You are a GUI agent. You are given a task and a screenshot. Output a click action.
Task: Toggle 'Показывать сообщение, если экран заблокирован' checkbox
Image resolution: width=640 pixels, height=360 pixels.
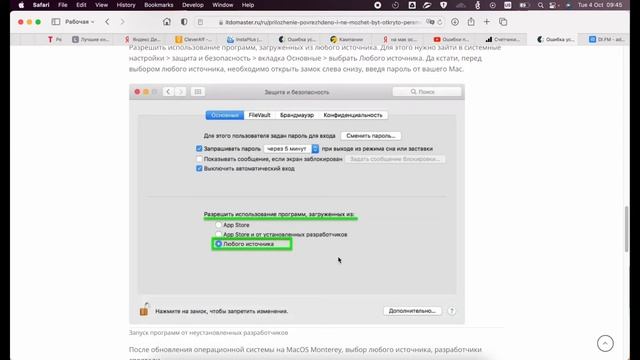(199, 159)
